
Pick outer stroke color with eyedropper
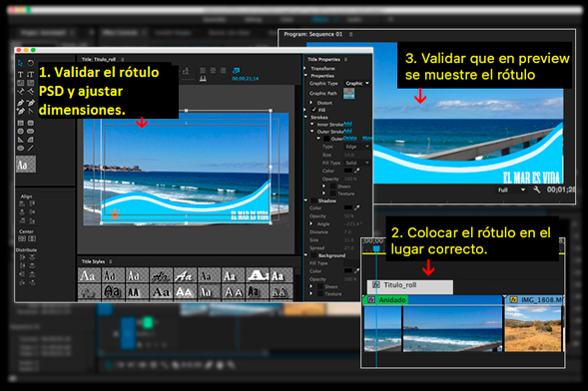pos(357,171)
